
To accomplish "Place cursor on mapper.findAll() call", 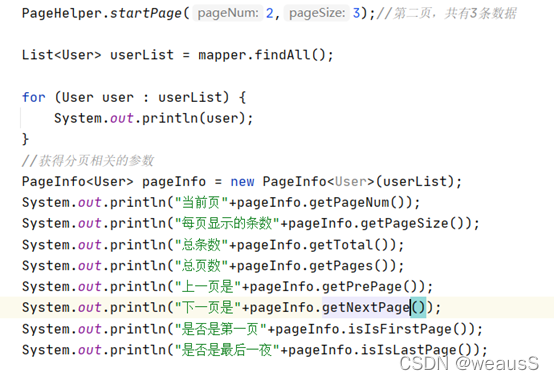I will (261, 55).
